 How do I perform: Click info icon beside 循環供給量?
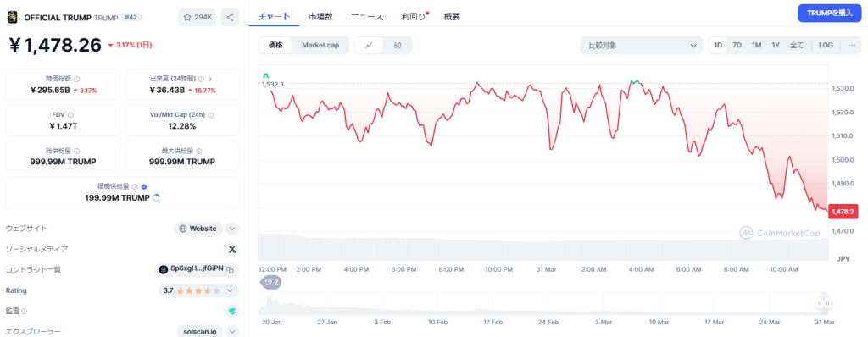tap(135, 187)
